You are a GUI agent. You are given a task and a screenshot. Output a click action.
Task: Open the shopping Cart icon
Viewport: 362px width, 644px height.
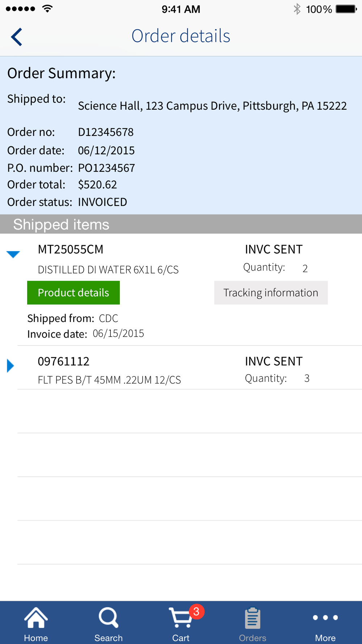[x=180, y=618]
